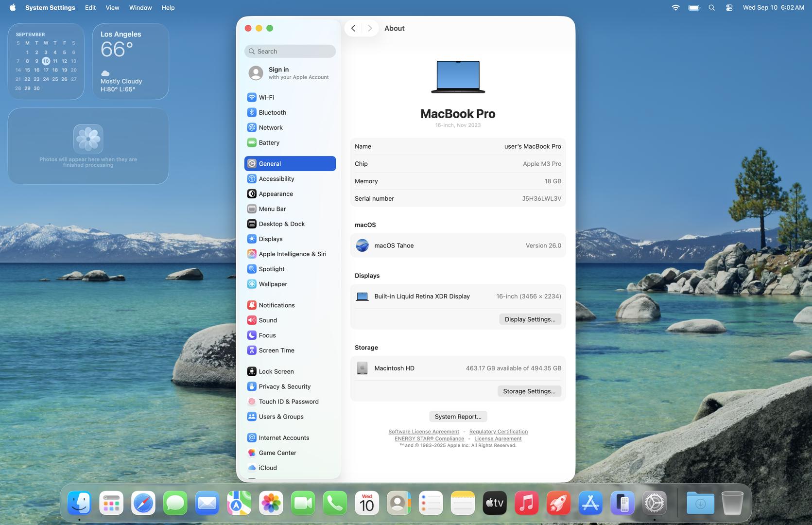Screen dimensions: 812x525
Task: Open the Window menu
Action: [140, 8]
